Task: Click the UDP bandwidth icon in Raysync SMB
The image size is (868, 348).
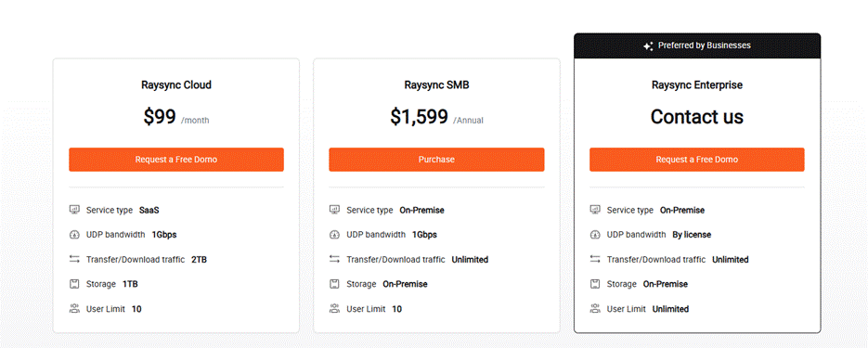Action: [334, 235]
